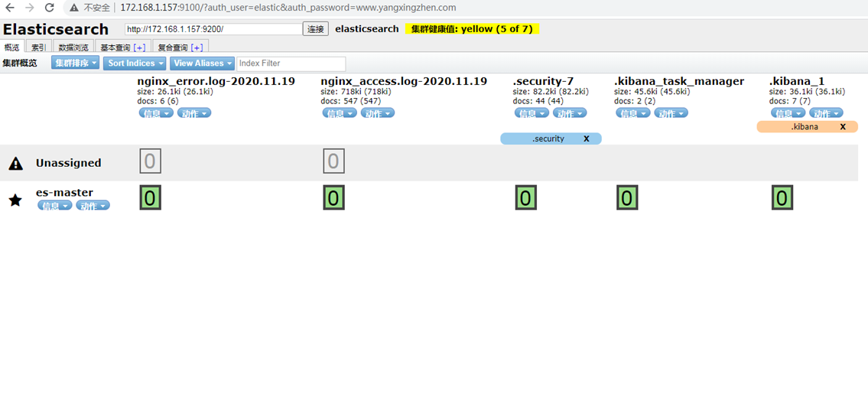Open 信息 menu for nginx_access.log-2020.11.19
The height and width of the screenshot is (398, 868).
(340, 113)
